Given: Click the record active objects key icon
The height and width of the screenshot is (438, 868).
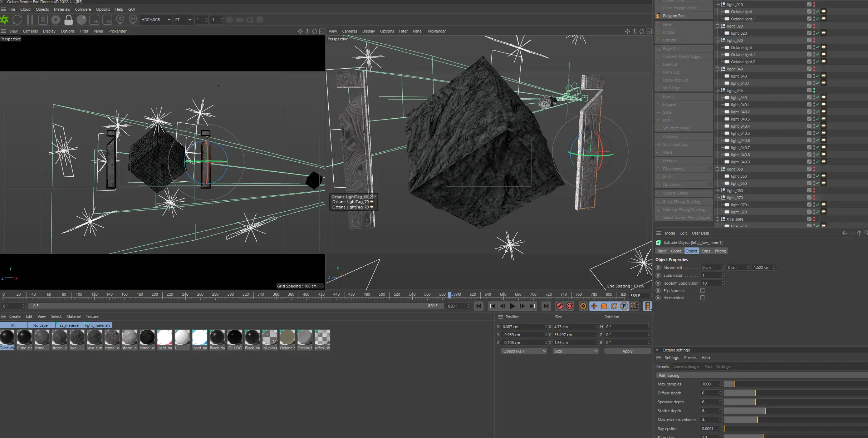Looking at the screenshot, I should 559,306.
